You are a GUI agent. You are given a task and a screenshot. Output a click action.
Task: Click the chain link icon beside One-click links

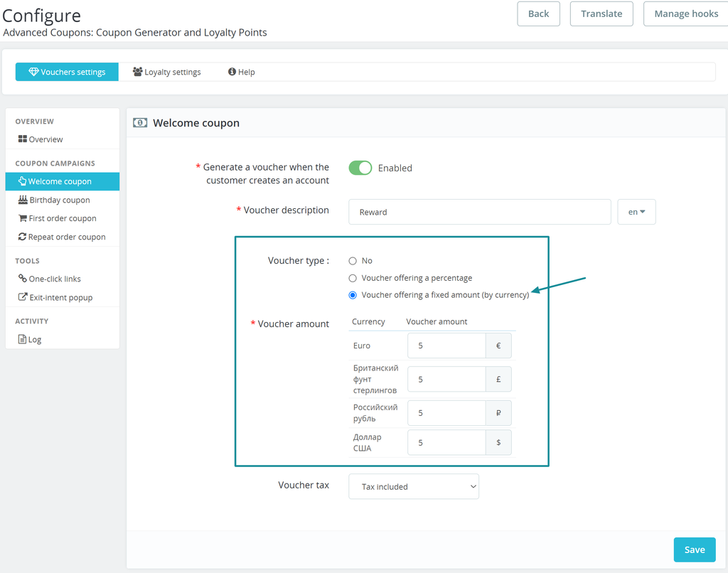22,278
